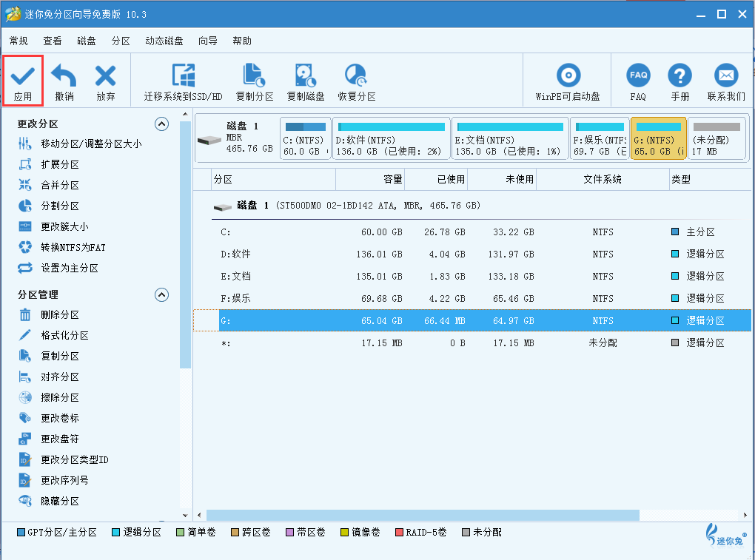Click 擦除分区 in the sidebar
This screenshot has height=560, width=755.
coord(49,397)
